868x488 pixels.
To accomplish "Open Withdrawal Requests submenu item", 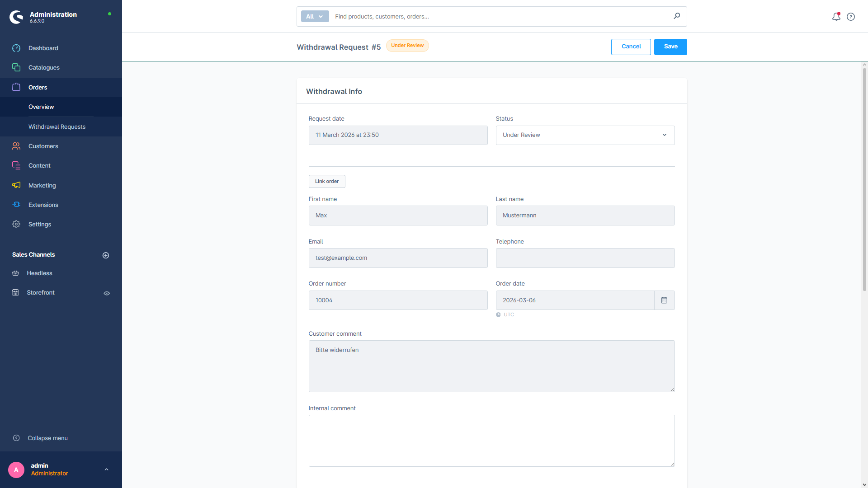I will [57, 127].
